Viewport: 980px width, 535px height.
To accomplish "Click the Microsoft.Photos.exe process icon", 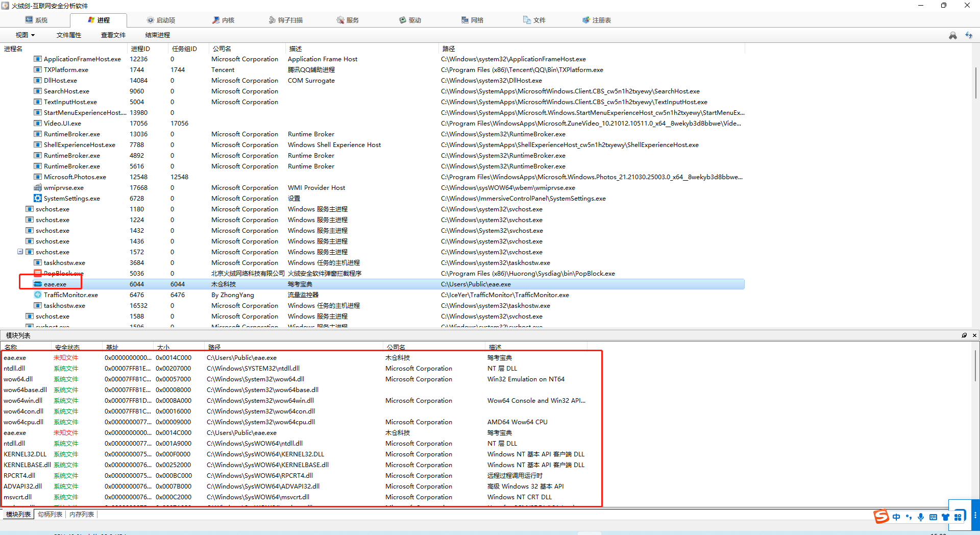I will [38, 177].
